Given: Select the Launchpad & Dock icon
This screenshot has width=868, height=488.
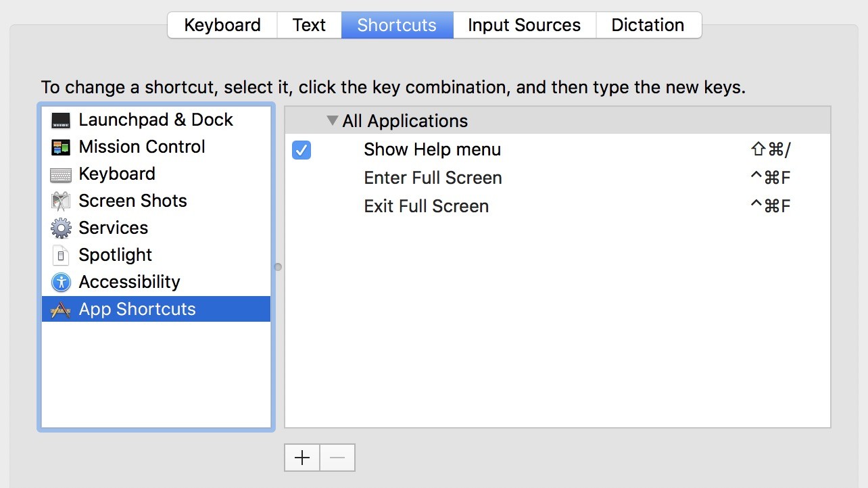Looking at the screenshot, I should pos(61,120).
